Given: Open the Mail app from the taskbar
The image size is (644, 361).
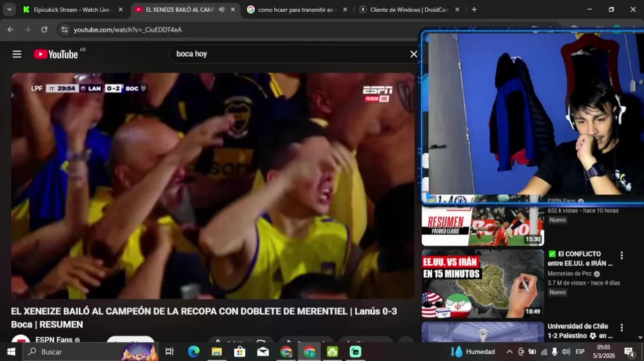Looking at the screenshot, I should [263, 352].
